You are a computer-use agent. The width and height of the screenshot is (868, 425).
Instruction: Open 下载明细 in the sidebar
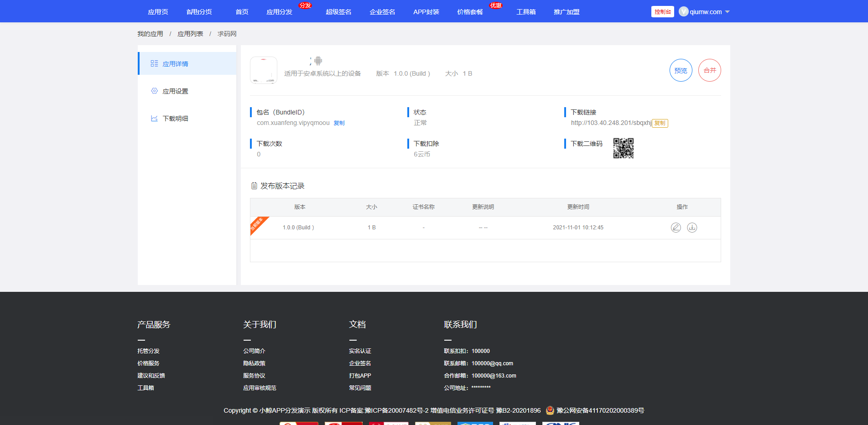pyautogui.click(x=175, y=119)
